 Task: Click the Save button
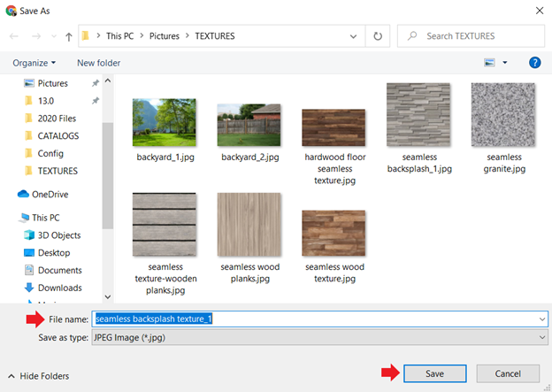click(x=434, y=373)
